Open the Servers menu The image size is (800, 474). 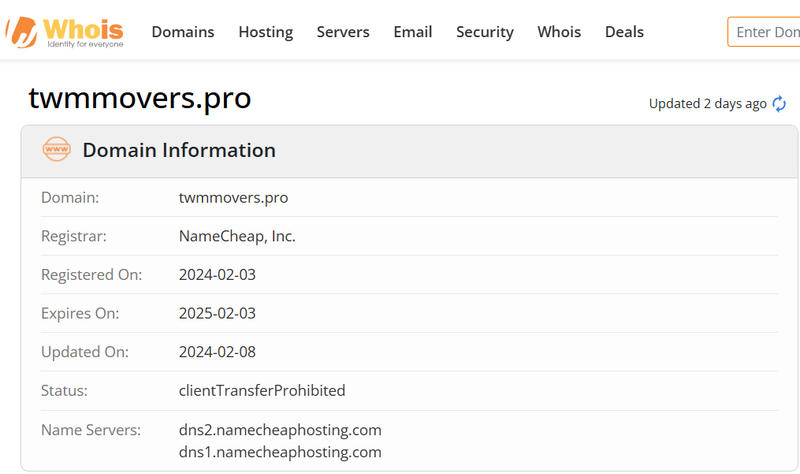343,32
